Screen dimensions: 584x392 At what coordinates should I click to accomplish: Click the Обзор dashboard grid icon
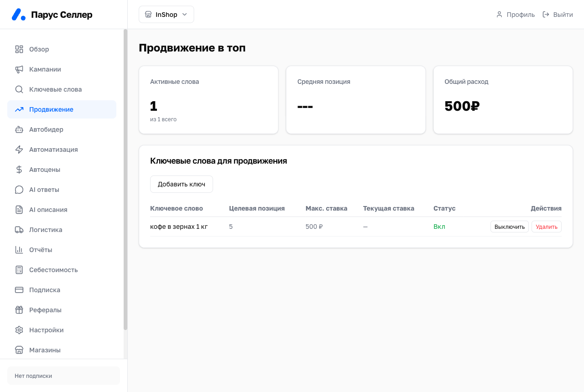pyautogui.click(x=19, y=49)
